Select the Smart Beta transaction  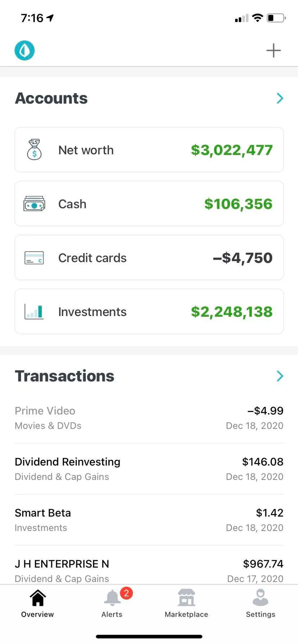[149, 520]
